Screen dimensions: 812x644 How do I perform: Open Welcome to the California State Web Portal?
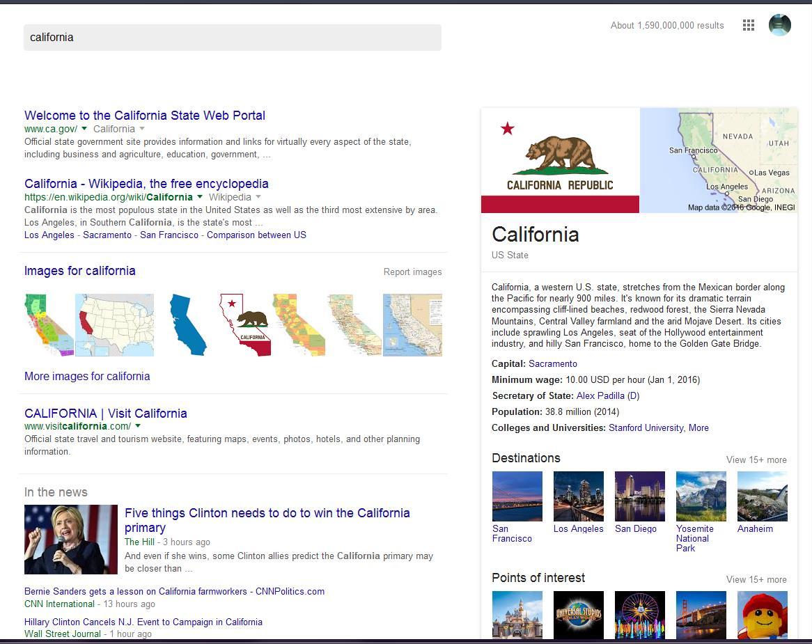pyautogui.click(x=144, y=116)
